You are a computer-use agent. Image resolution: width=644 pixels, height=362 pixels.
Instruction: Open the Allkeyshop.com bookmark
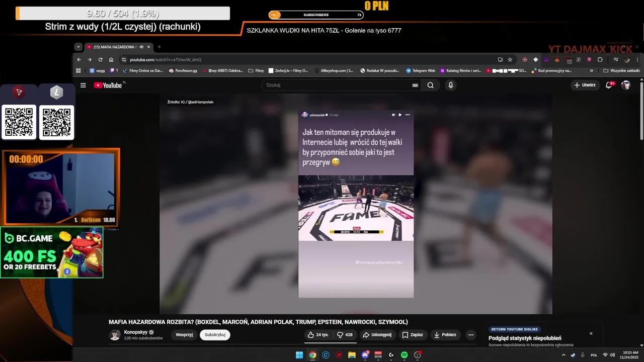[333, 70]
